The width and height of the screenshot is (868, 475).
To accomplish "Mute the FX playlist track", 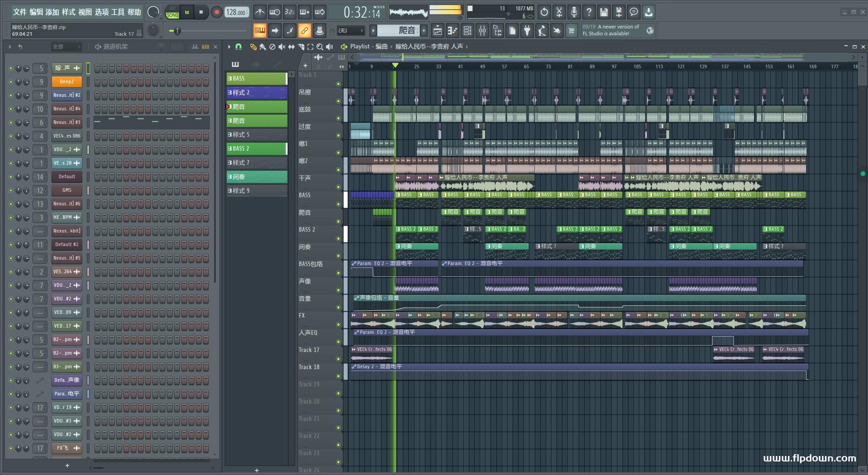I will coord(338,325).
